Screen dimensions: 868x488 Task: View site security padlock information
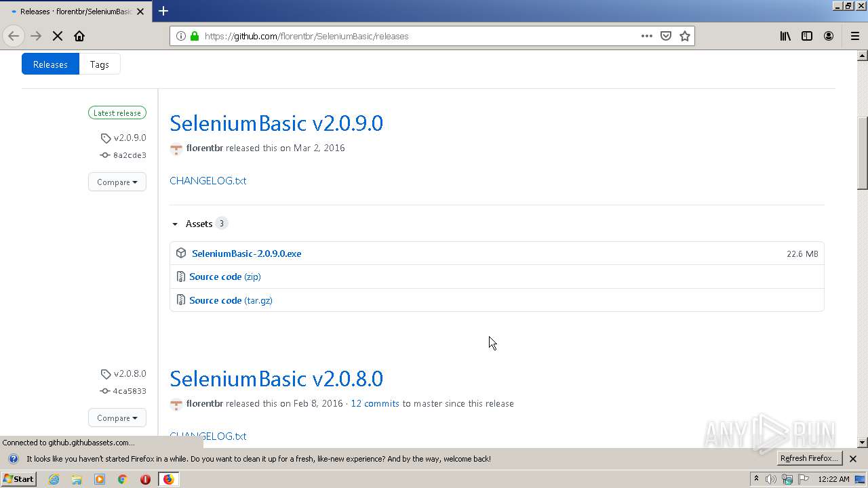195,36
